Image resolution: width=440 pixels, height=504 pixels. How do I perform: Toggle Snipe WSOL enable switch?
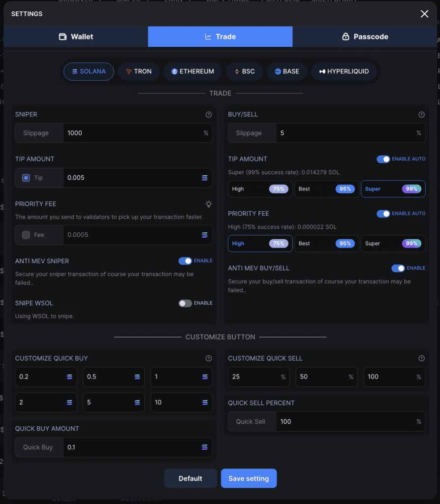(185, 303)
